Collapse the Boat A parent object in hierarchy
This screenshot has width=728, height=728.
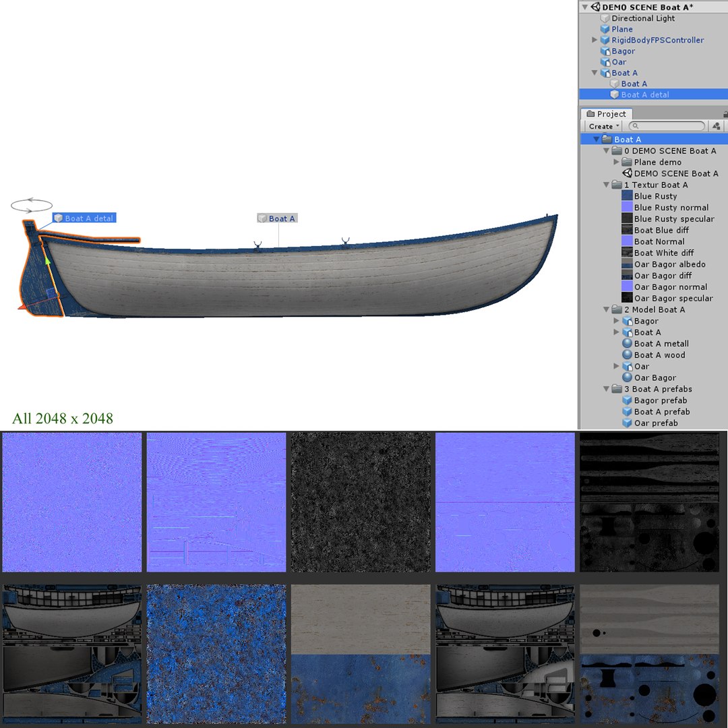(x=595, y=72)
